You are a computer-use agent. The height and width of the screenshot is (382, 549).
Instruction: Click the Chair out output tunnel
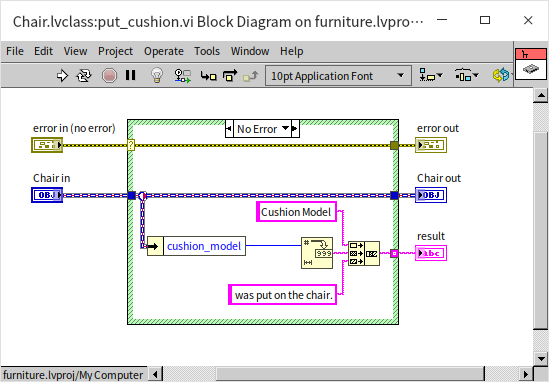coord(394,195)
